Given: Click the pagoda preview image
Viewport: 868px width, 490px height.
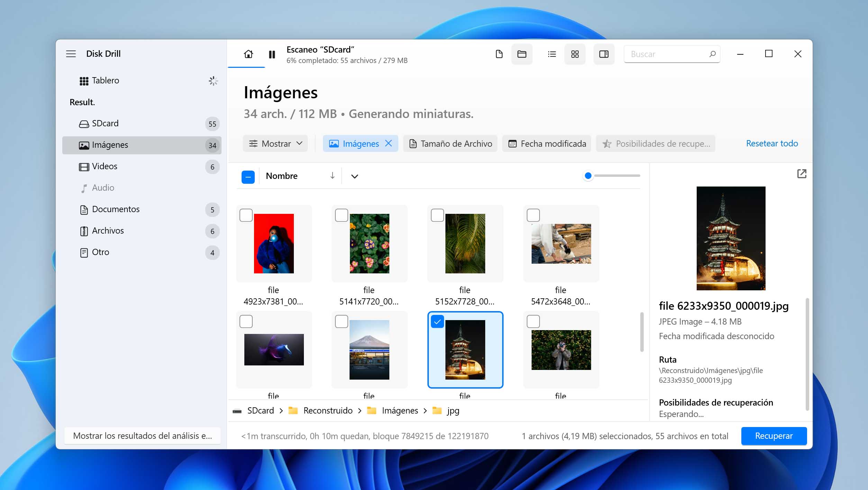Looking at the screenshot, I should click(731, 238).
